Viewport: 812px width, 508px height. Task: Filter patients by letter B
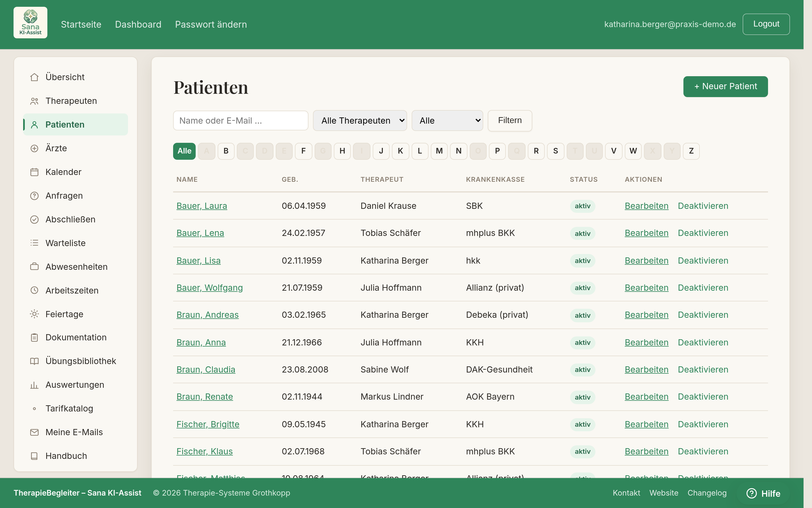coord(226,151)
